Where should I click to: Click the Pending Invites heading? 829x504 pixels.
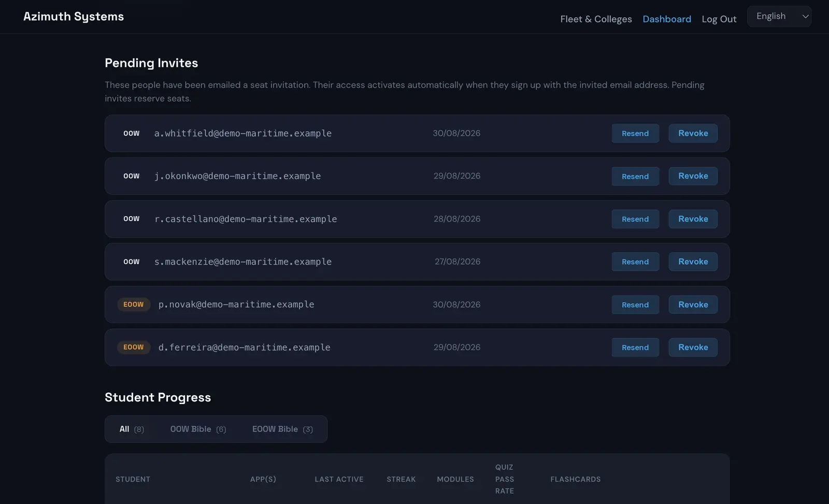(151, 63)
